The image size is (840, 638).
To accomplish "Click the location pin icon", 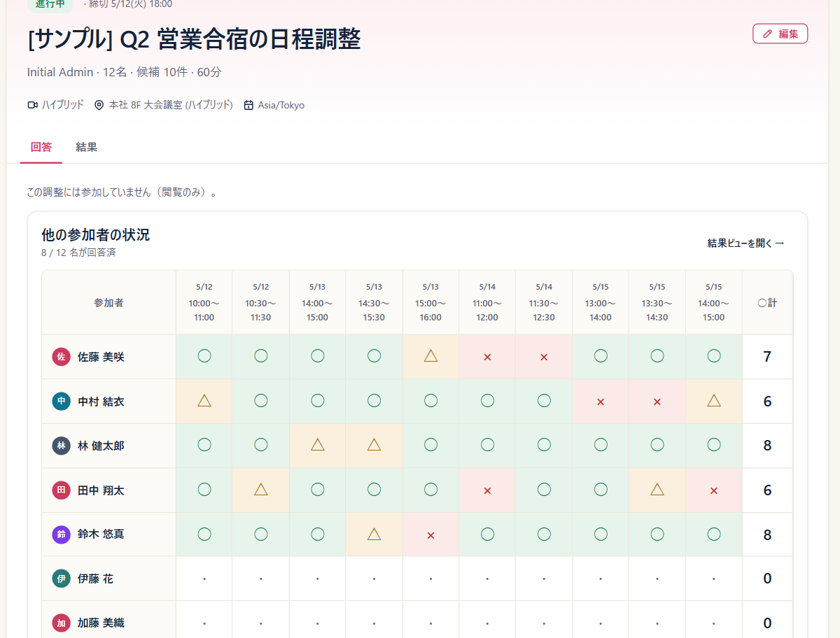I will pyautogui.click(x=99, y=105).
